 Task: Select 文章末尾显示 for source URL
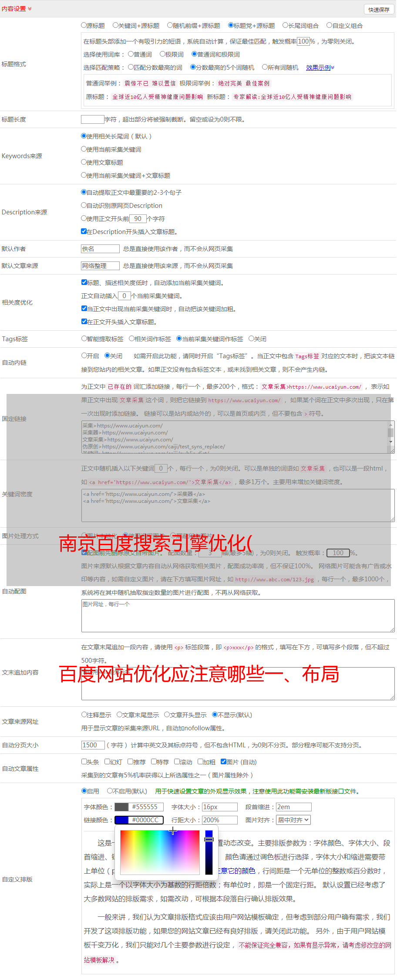119,715
